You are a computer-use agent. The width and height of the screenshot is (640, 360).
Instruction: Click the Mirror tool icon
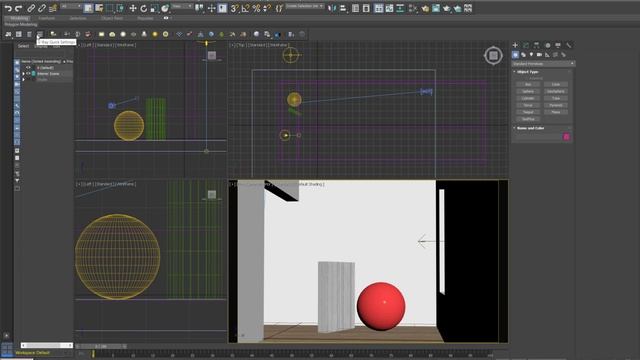pos(332,8)
